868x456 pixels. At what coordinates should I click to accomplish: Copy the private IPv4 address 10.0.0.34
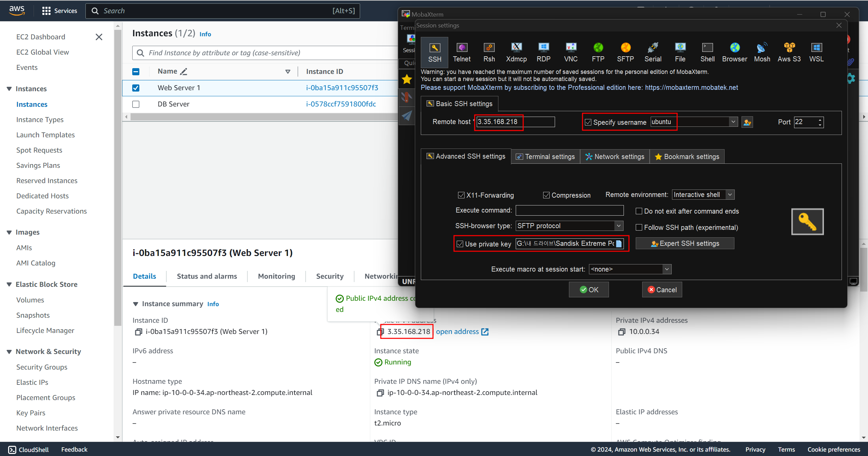(x=622, y=332)
